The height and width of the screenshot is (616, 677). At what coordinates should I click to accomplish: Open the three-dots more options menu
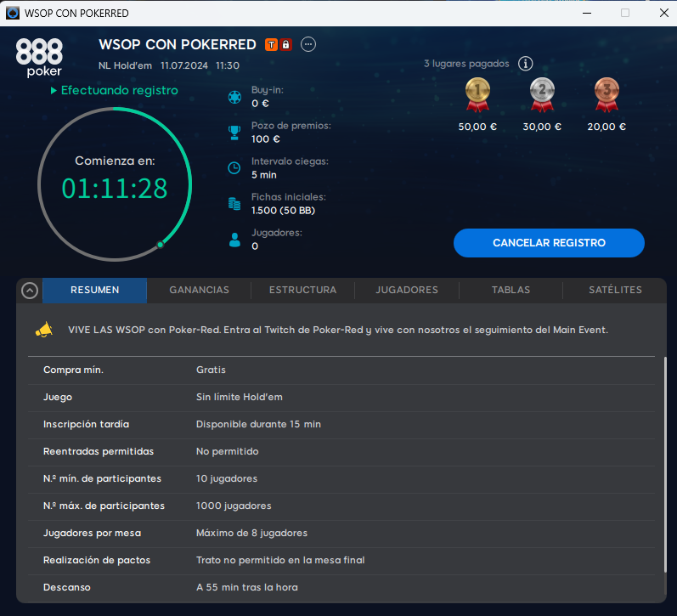pos(308,44)
